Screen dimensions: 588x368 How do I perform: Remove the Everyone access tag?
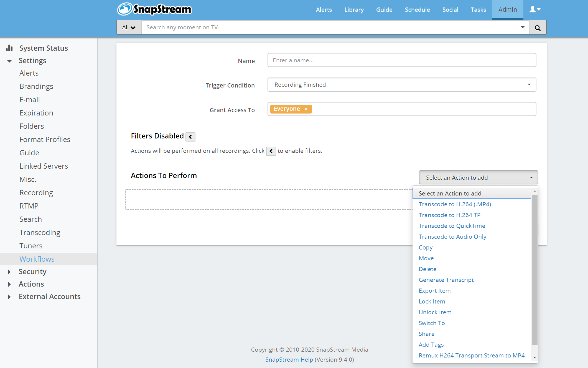click(x=306, y=109)
